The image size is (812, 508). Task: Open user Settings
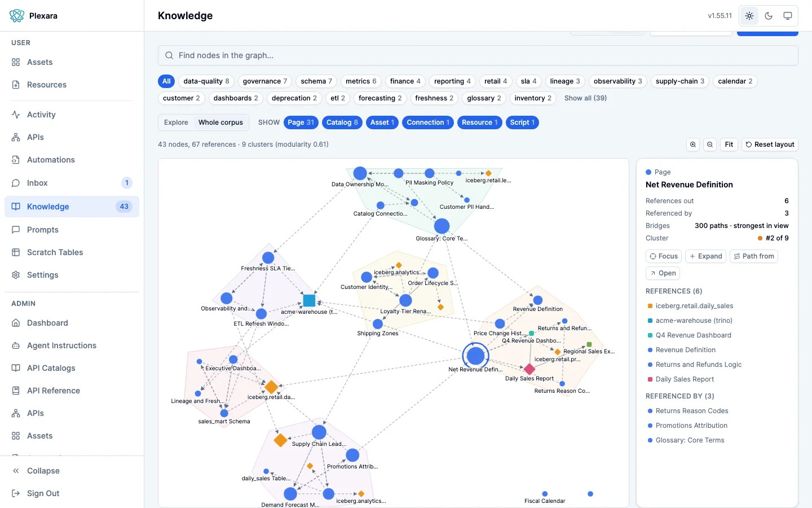[72, 275]
